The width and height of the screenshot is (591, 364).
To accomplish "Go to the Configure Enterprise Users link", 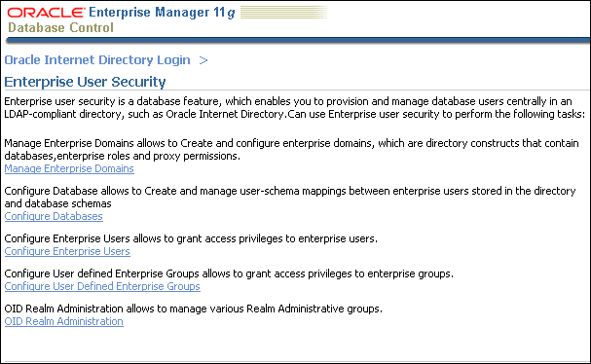I will point(67,251).
